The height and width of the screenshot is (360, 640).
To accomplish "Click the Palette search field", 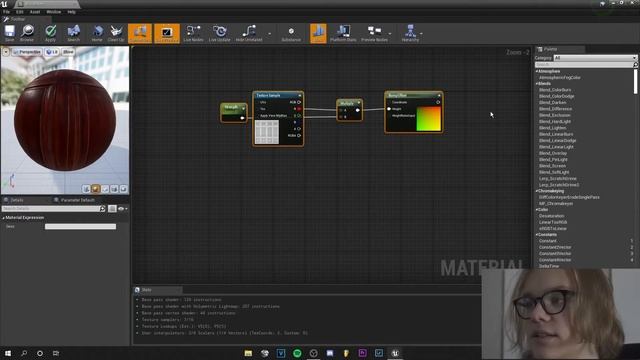I will (585, 64).
